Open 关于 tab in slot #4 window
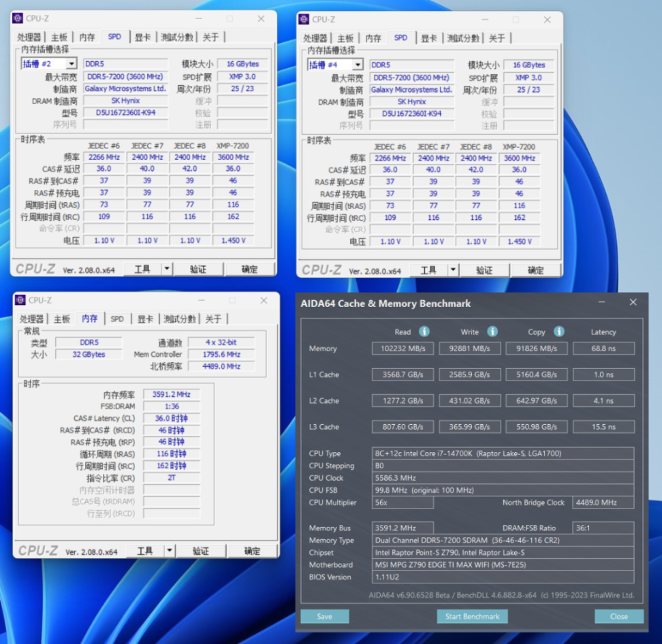662x644 pixels. point(497,38)
